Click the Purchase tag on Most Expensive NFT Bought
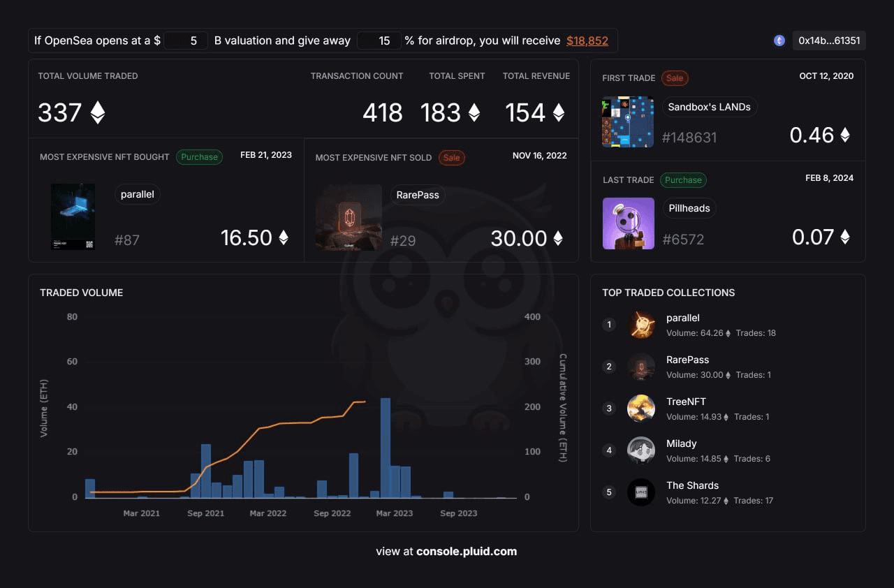 (x=199, y=157)
